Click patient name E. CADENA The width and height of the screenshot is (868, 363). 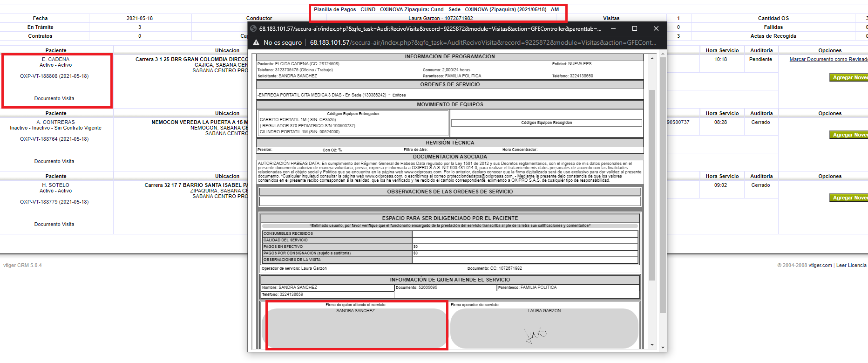(x=55, y=59)
